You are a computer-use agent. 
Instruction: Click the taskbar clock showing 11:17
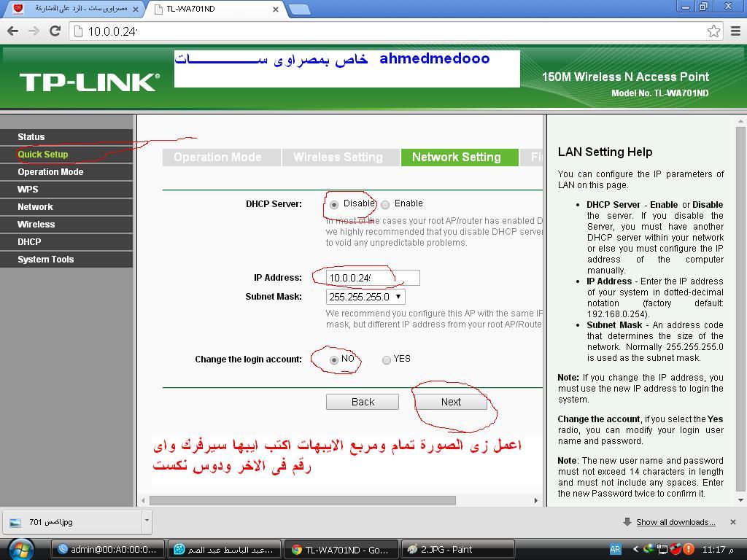coord(718,550)
